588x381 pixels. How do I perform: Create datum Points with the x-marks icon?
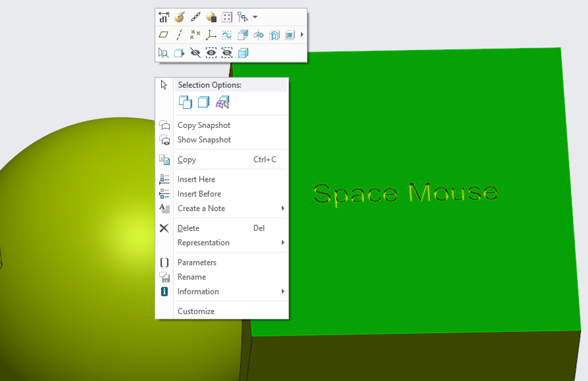[195, 35]
